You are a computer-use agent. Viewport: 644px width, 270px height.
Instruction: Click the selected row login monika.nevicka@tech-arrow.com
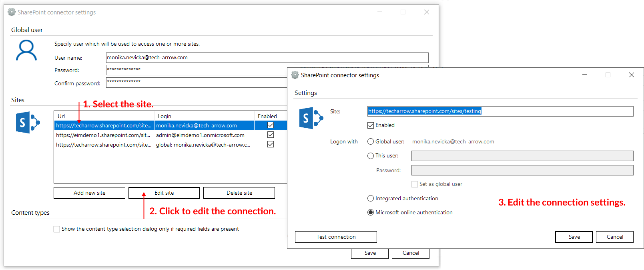197,125
